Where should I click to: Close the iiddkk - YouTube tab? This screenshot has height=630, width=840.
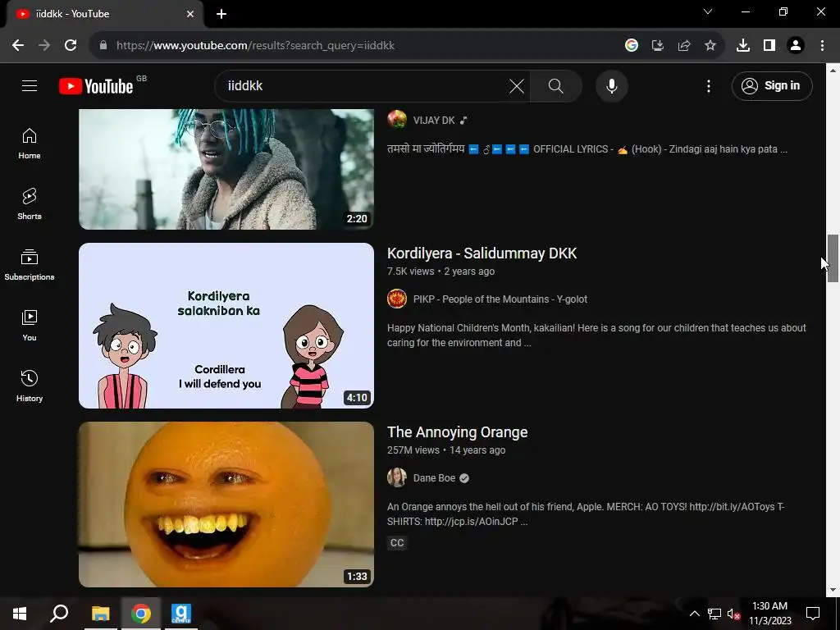tap(190, 14)
